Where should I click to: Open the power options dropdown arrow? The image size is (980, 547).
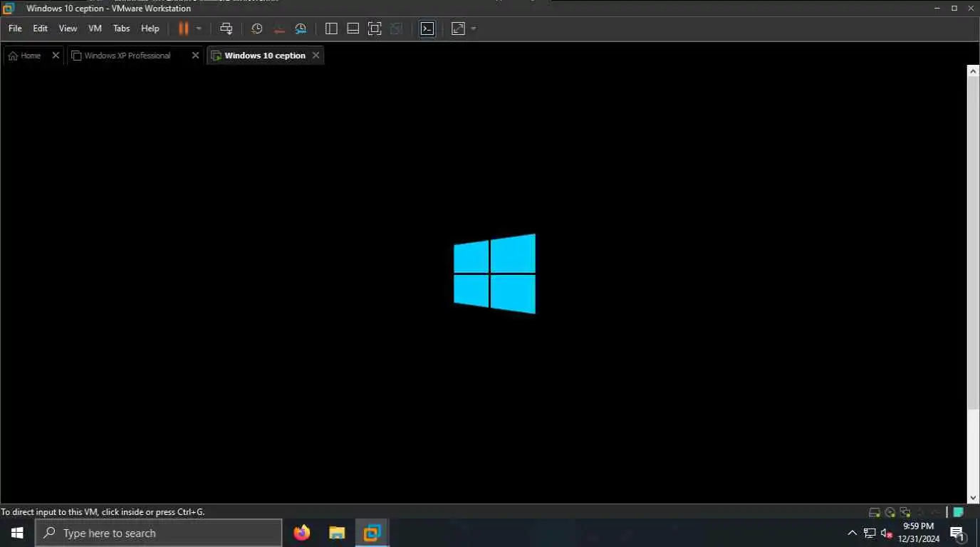point(199,28)
